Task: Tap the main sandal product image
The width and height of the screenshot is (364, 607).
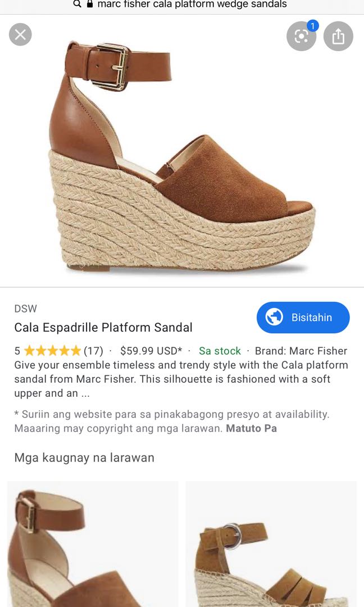Action: click(182, 152)
